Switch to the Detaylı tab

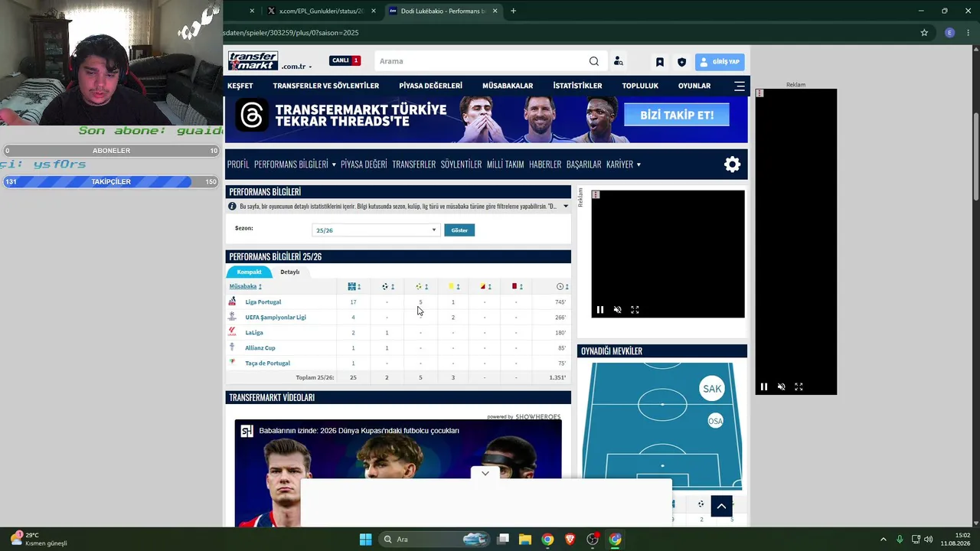click(x=289, y=272)
